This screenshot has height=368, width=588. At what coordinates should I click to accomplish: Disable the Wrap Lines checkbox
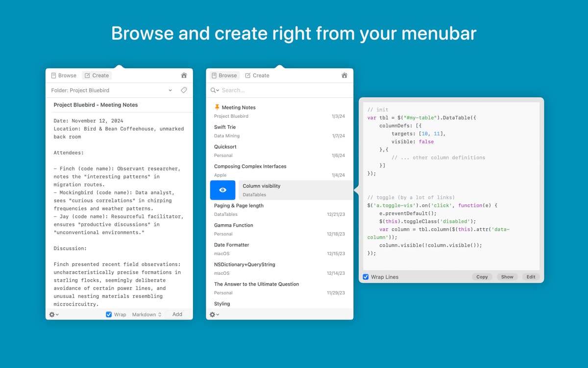click(366, 277)
